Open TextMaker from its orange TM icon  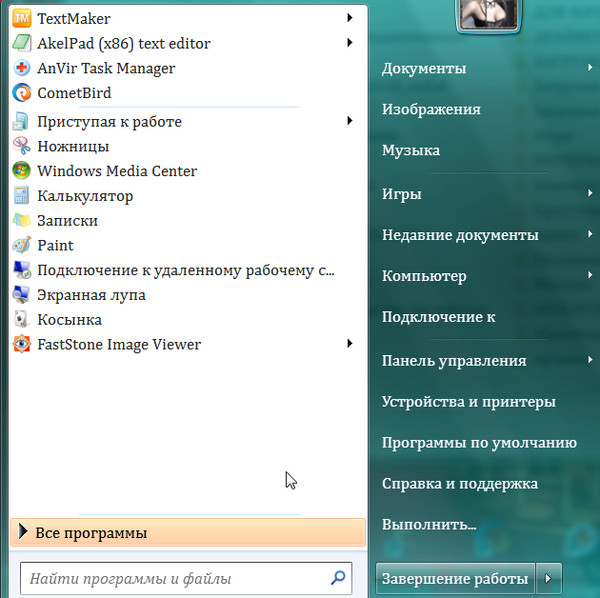[21, 18]
